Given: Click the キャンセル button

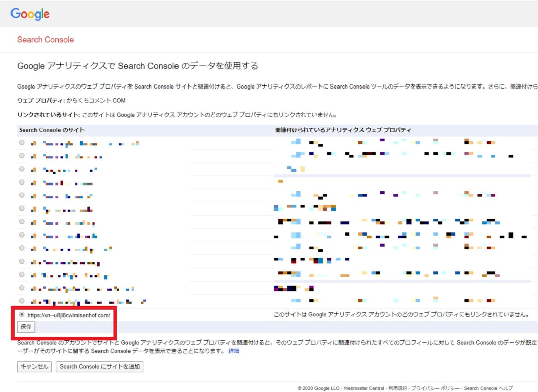Looking at the screenshot, I should [34, 366].
